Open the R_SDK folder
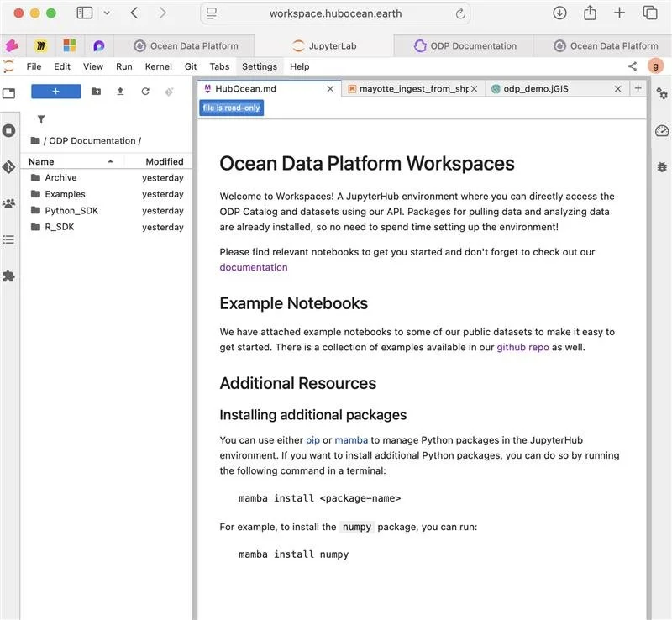This screenshot has height=620, width=672. [x=107, y=227]
